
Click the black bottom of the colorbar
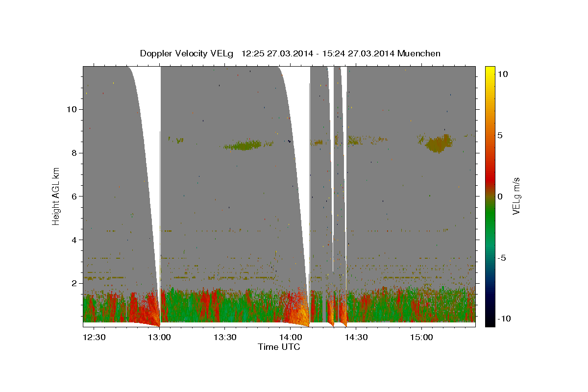click(490, 322)
